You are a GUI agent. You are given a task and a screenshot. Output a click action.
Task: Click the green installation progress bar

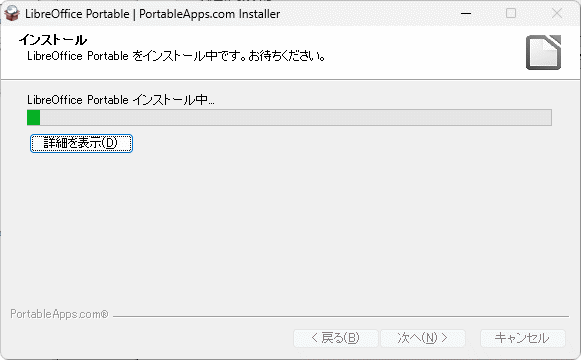pos(289,117)
